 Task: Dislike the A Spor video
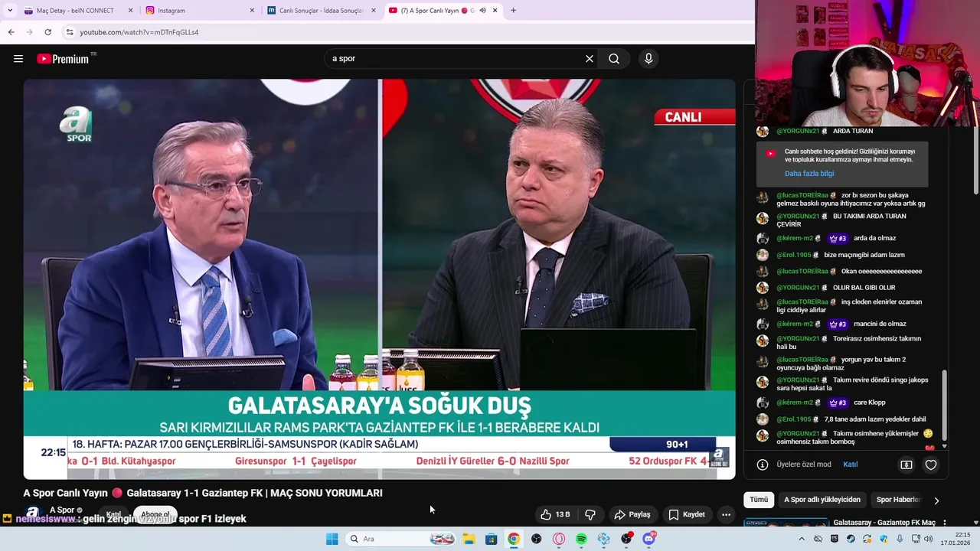click(x=590, y=514)
